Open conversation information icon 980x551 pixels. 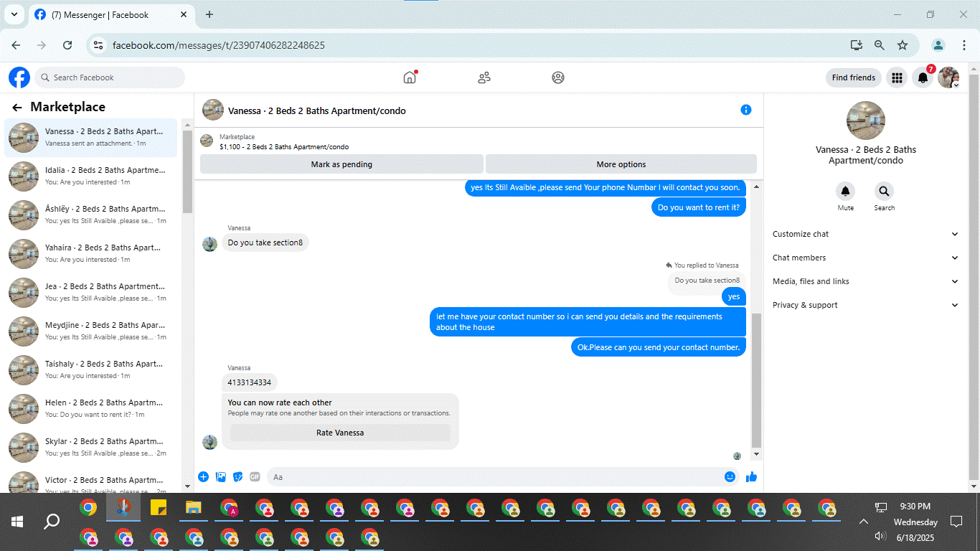(746, 110)
